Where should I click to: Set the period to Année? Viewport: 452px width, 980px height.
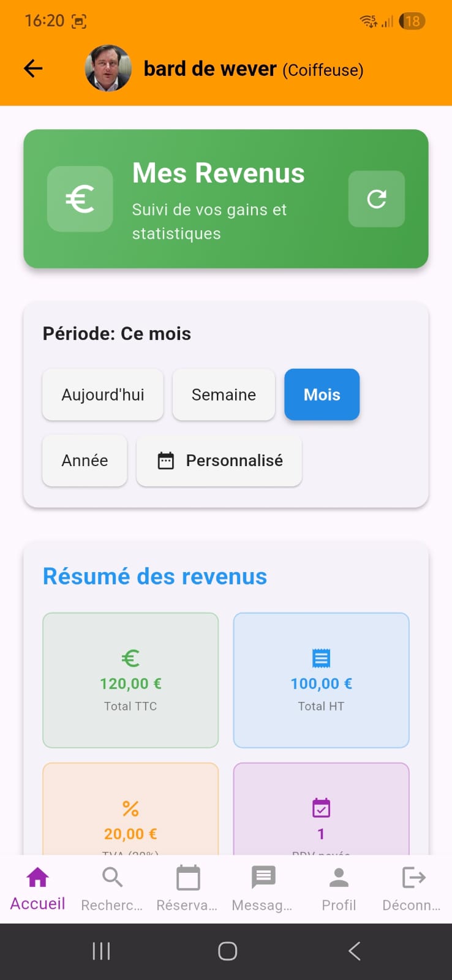click(85, 461)
